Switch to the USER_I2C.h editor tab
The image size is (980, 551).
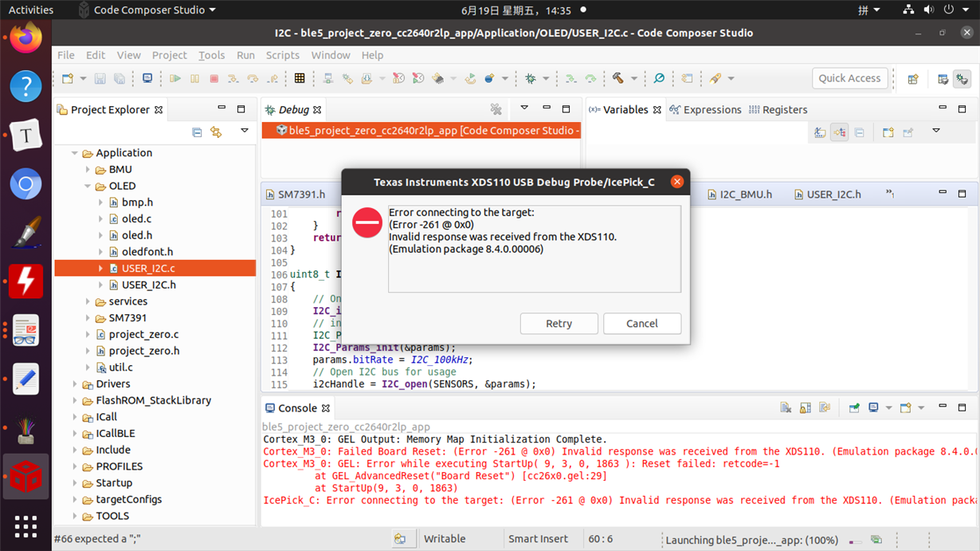coord(828,195)
